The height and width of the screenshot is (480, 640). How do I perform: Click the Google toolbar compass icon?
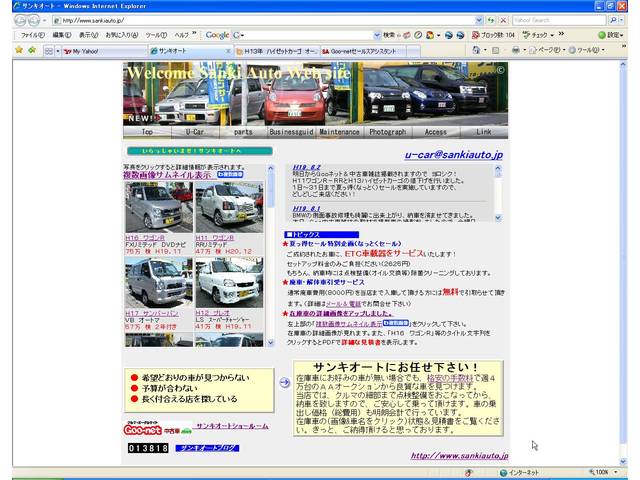click(x=418, y=35)
